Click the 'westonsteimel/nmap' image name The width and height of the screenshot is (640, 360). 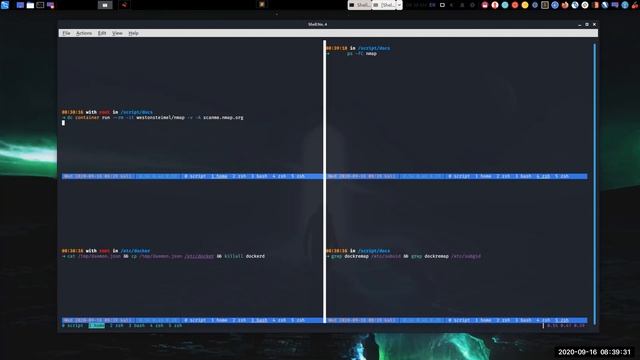[160, 118]
